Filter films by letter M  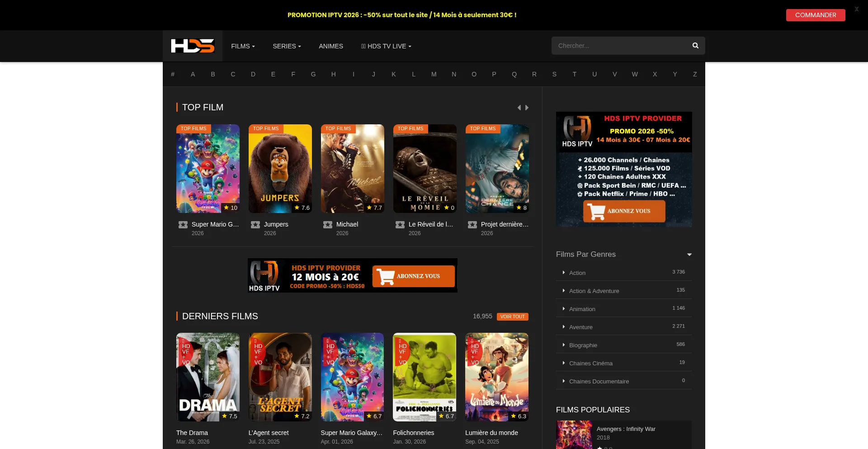(434, 74)
